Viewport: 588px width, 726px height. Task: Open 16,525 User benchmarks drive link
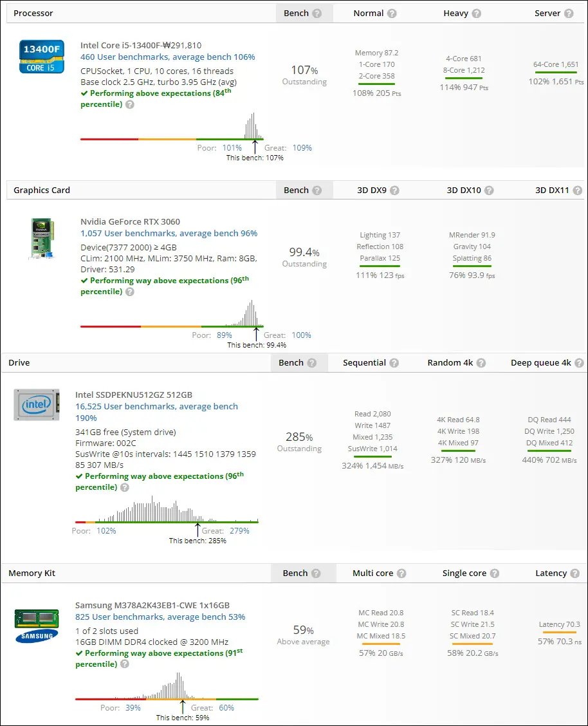pos(157,412)
